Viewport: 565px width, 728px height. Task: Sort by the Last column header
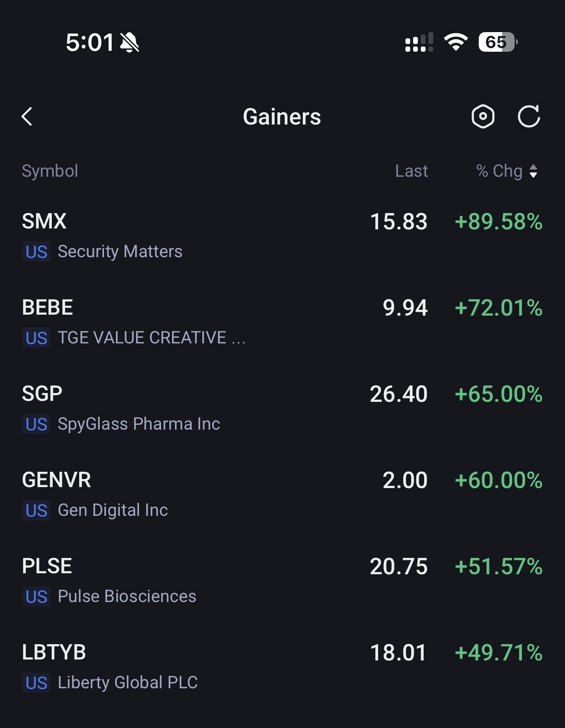[411, 171]
